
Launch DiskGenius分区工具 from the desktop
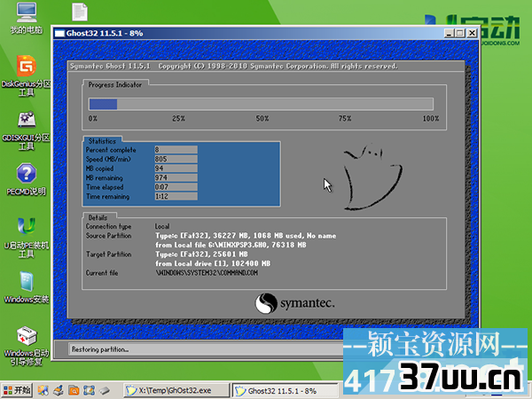click(26, 75)
